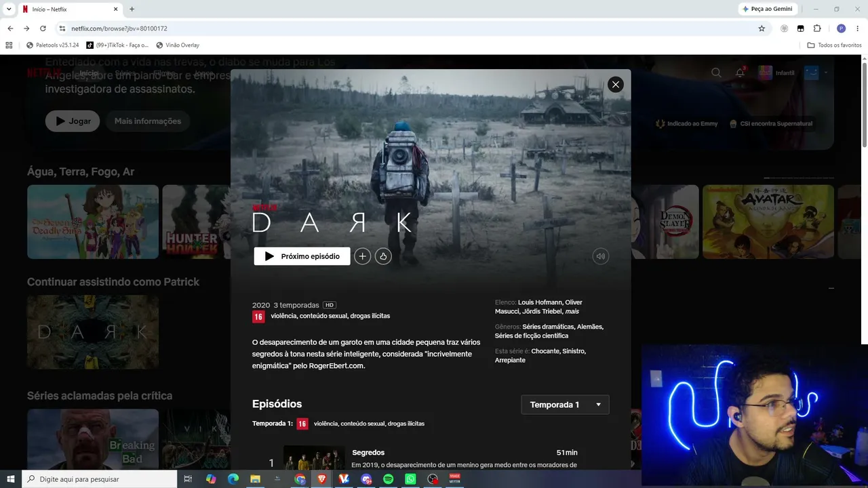This screenshot has width=868, height=488.
Task: Open the Chrome apps grid shortcut
Action: 9,45
